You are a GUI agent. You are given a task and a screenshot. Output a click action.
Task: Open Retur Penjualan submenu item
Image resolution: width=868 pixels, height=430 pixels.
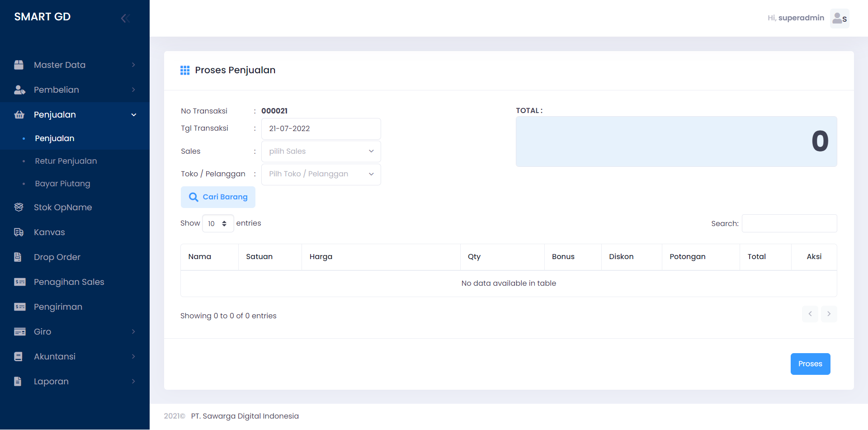66,161
